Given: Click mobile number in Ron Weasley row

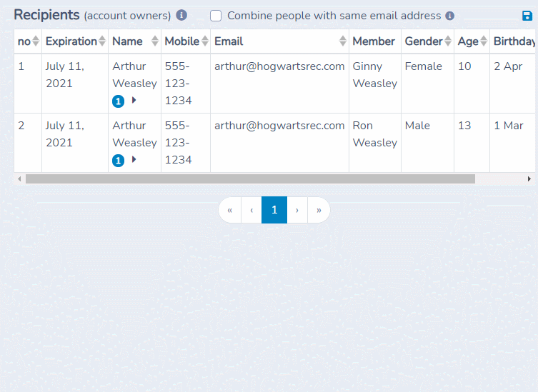Looking at the screenshot, I should [x=178, y=143].
